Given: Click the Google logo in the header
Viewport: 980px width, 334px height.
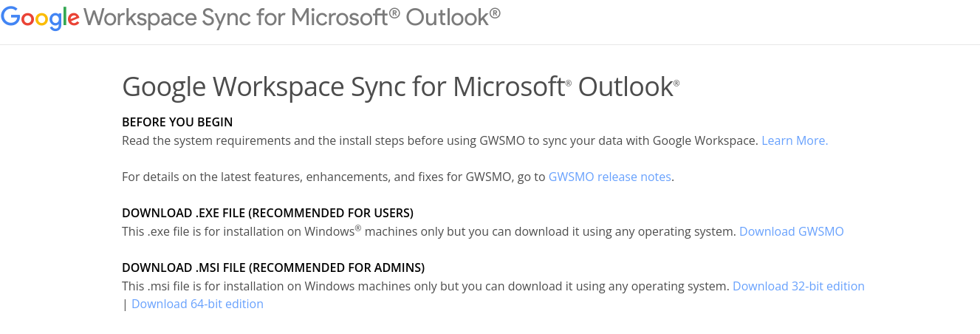Looking at the screenshot, I should [41, 18].
